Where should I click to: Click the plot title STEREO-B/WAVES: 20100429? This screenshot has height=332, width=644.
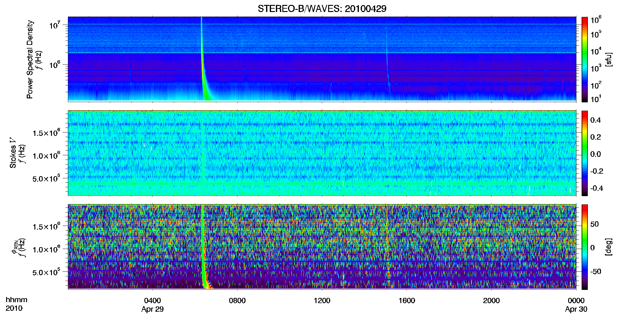click(322, 9)
